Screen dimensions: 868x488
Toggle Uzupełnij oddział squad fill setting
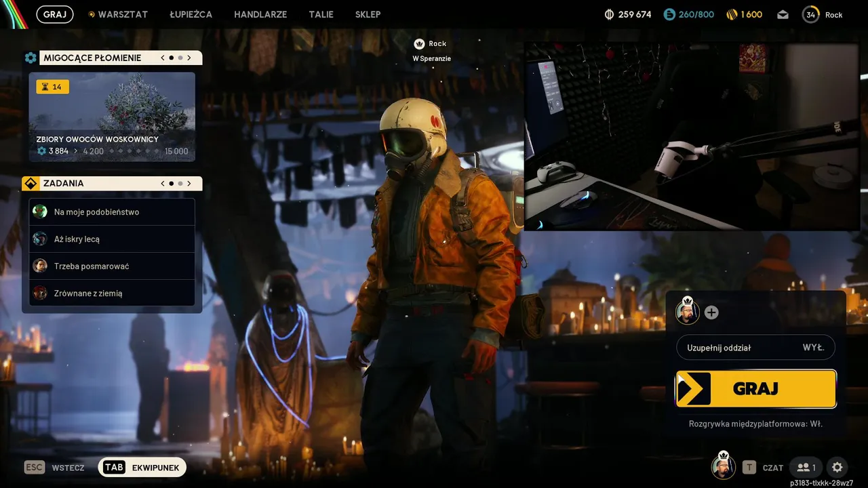point(755,348)
